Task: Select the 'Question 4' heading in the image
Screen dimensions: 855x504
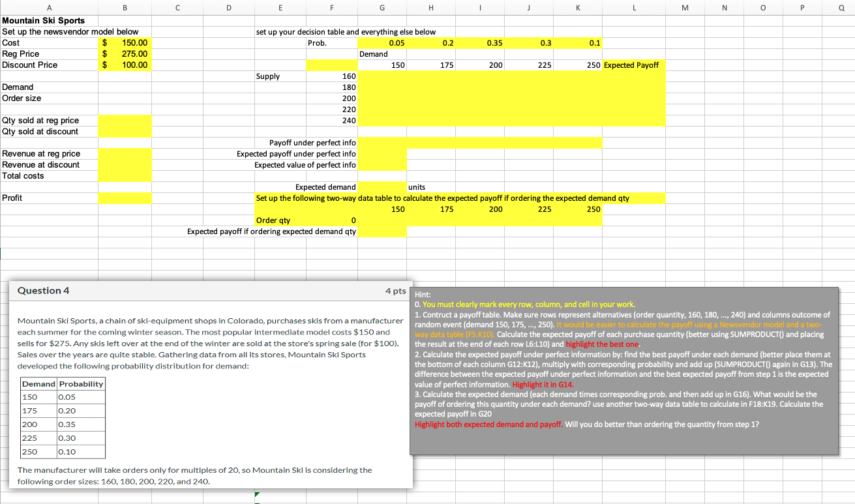Action: 43,291
